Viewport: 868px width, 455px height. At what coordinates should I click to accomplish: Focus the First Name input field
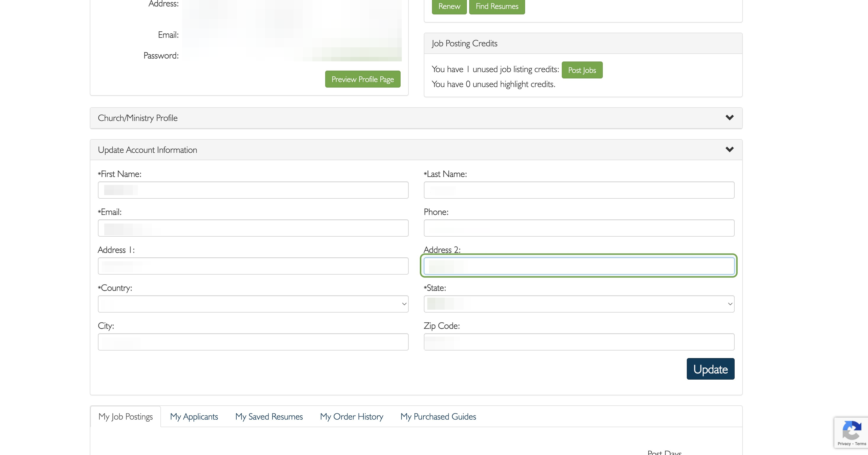253,190
